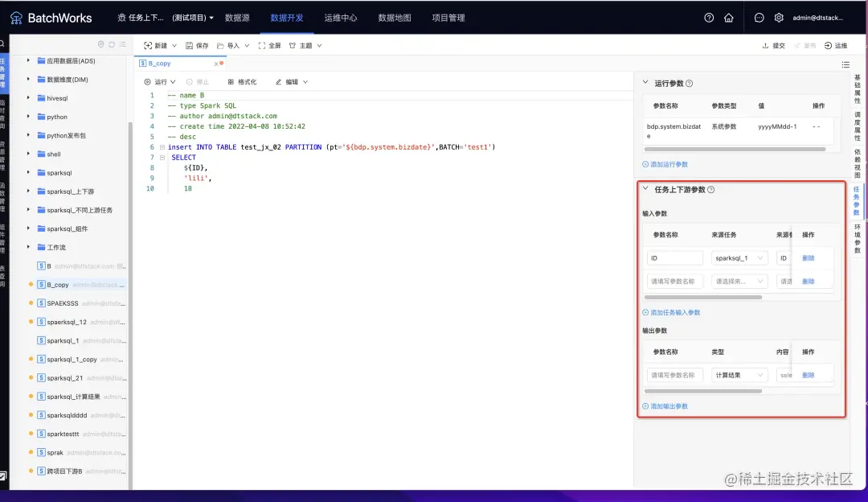
Task: Click horizontal scrollbar under 运行参数 table
Action: pyautogui.click(x=735, y=149)
